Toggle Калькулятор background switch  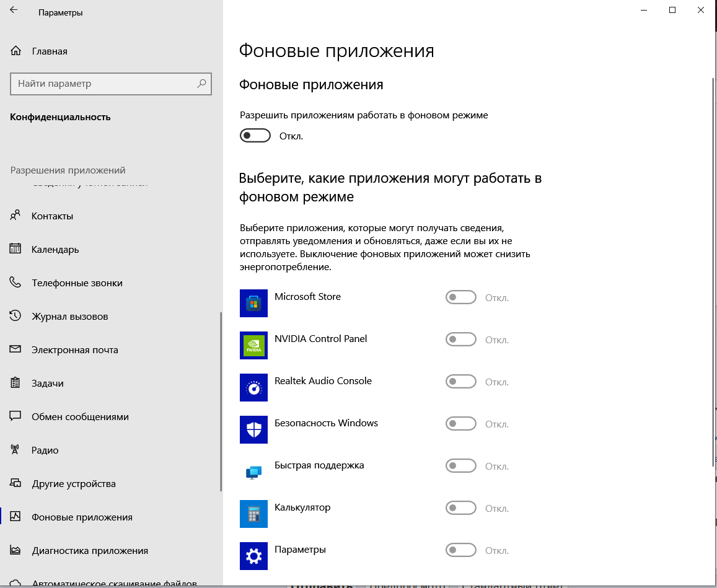pyautogui.click(x=461, y=507)
